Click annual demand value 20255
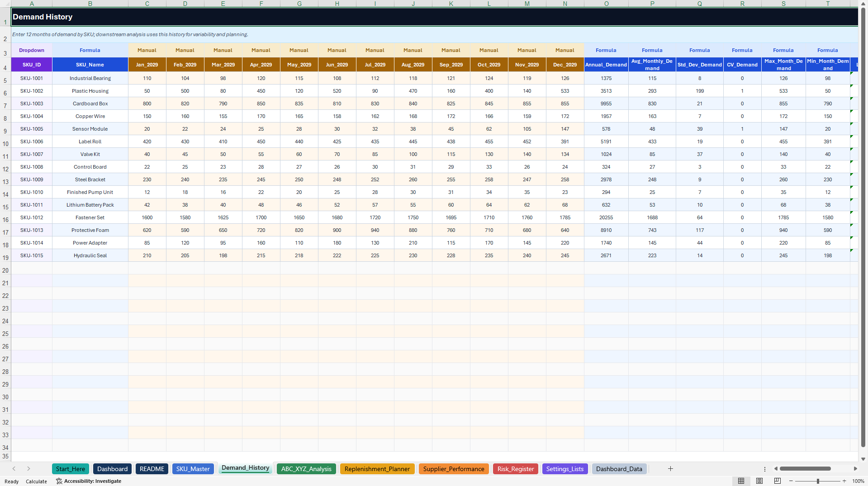 tap(606, 217)
